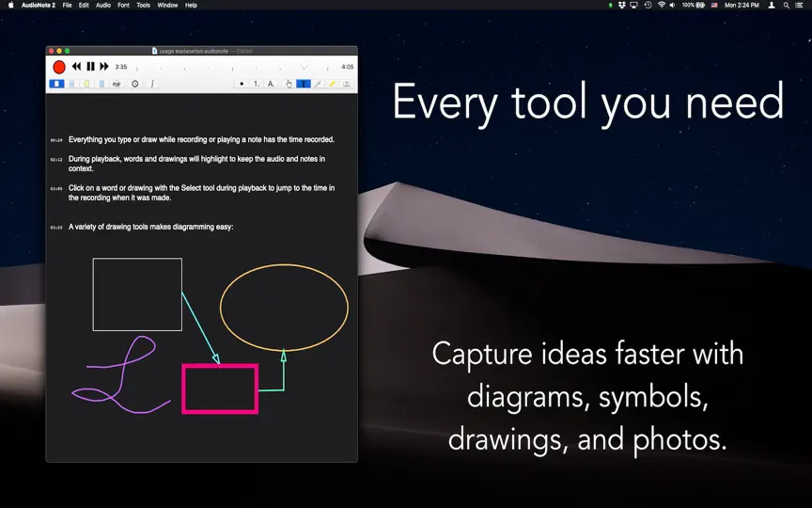Click the 03:33 timestamp in the note
812x508 pixels.
(56, 228)
